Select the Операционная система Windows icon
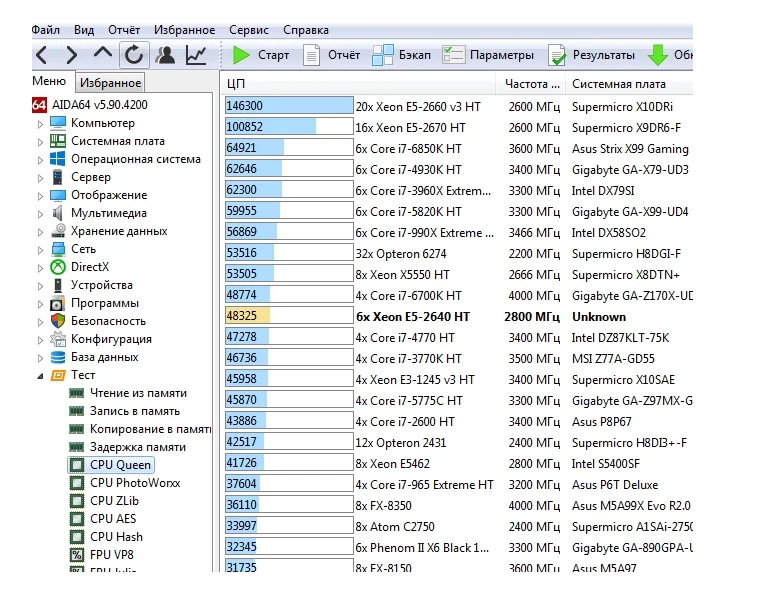Image resolution: width=768 pixels, height=614 pixels. tap(58, 159)
